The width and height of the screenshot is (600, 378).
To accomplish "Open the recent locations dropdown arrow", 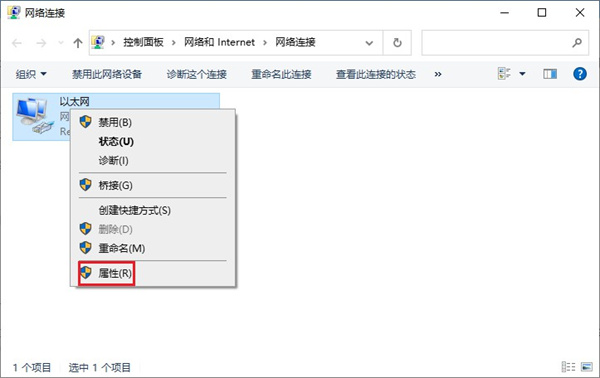I will point(60,43).
